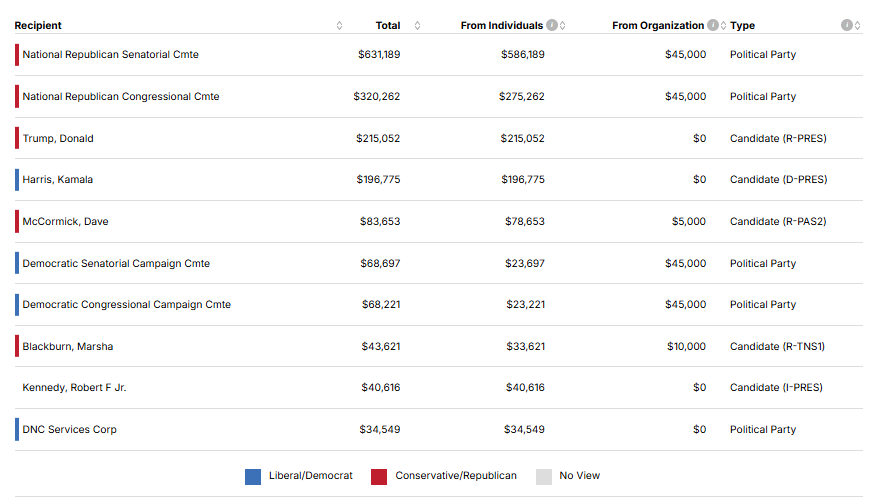Select Democratic Congressional Campaign Cmte recipient

tap(127, 304)
